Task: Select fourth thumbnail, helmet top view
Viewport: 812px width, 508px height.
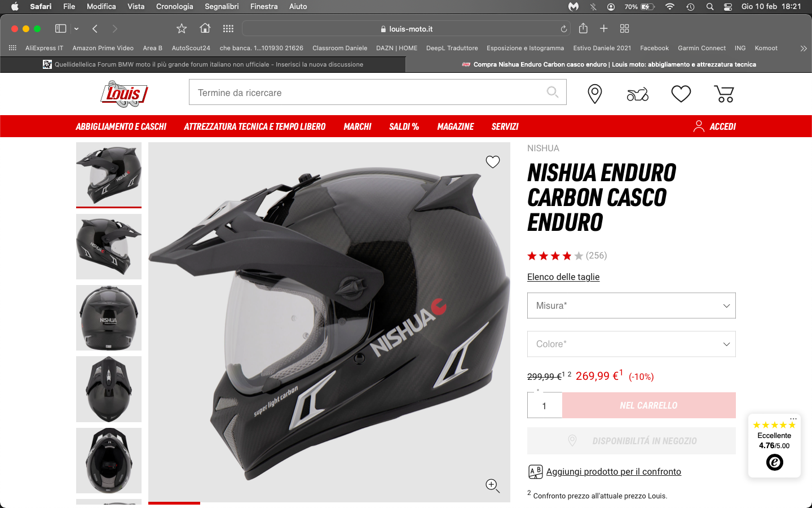Action: [109, 389]
